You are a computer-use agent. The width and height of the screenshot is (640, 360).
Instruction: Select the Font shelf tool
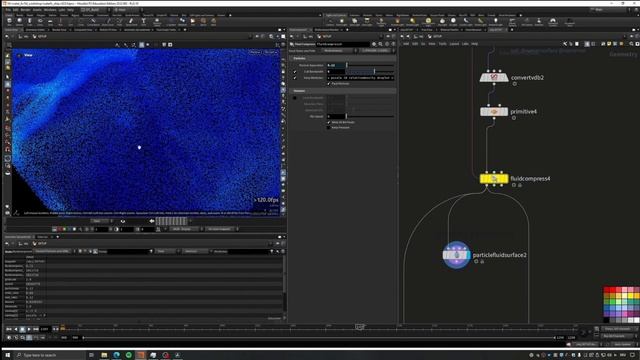pyautogui.click(x=143, y=21)
